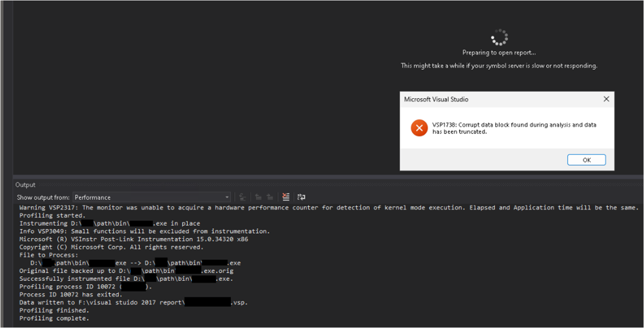Click the Output panel title
The width and height of the screenshot is (644, 328).
pos(25,185)
